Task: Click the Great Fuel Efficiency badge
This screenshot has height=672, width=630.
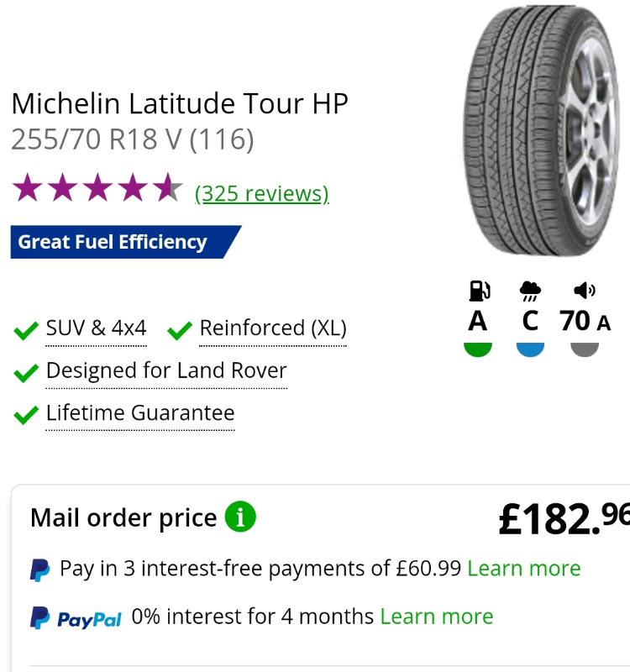Action: 118,242
